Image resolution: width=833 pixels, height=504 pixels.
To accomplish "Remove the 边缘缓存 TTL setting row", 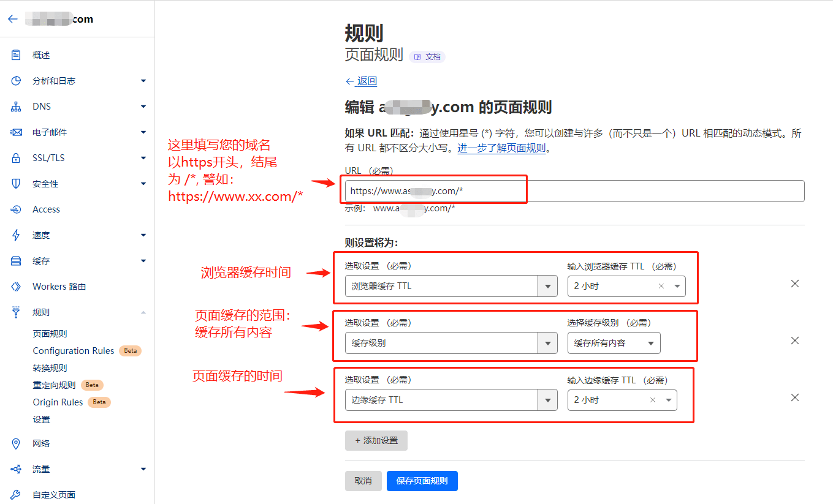I will (x=795, y=397).
